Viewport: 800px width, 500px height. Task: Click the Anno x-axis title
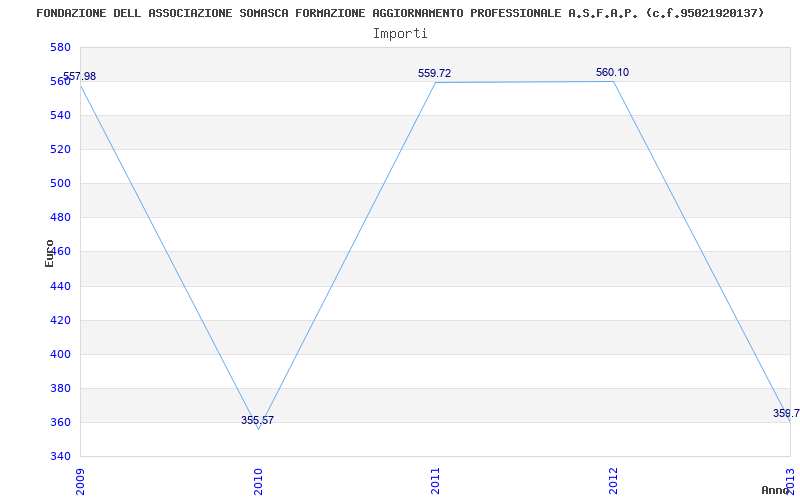[775, 490]
